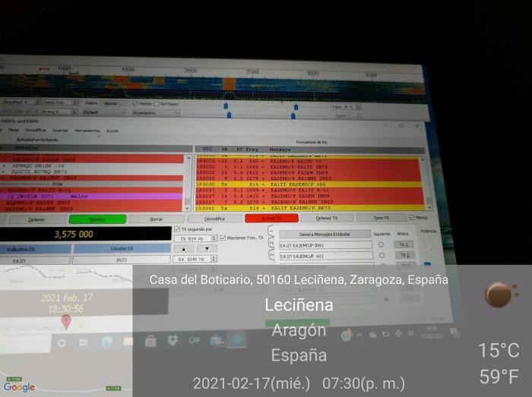
Task: Toggle the Flatten checkbox in waterfall
Action: [x=135, y=104]
